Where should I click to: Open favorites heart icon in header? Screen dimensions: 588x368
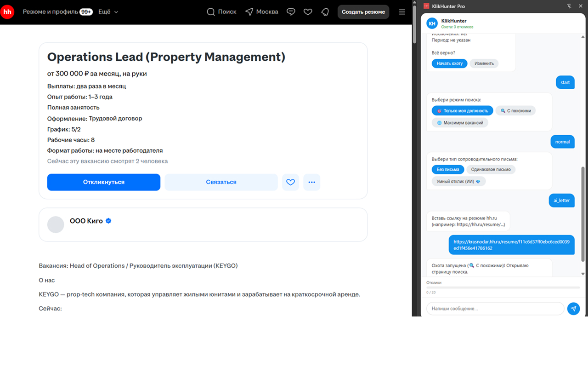[x=308, y=12]
